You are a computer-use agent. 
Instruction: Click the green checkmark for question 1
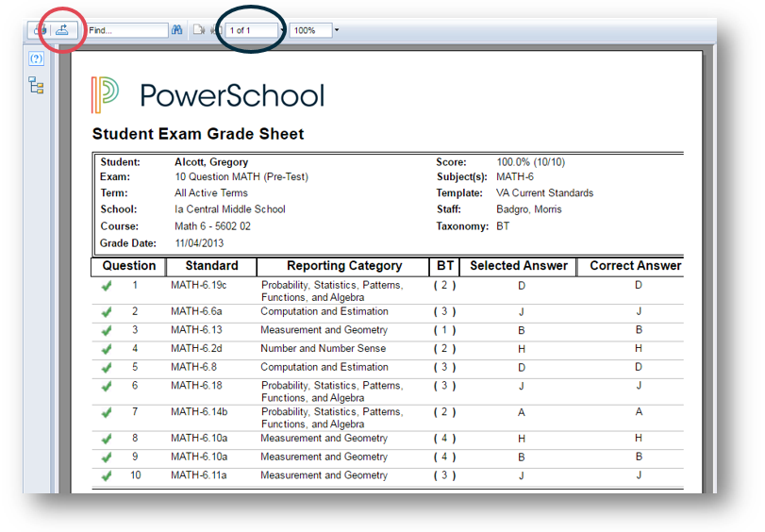(107, 286)
